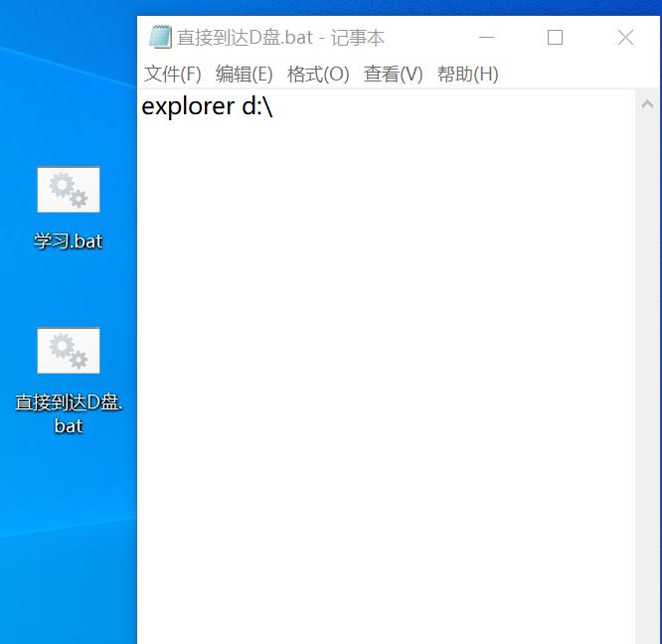Close the Notepad window
The image size is (662, 644).
pyautogui.click(x=625, y=37)
